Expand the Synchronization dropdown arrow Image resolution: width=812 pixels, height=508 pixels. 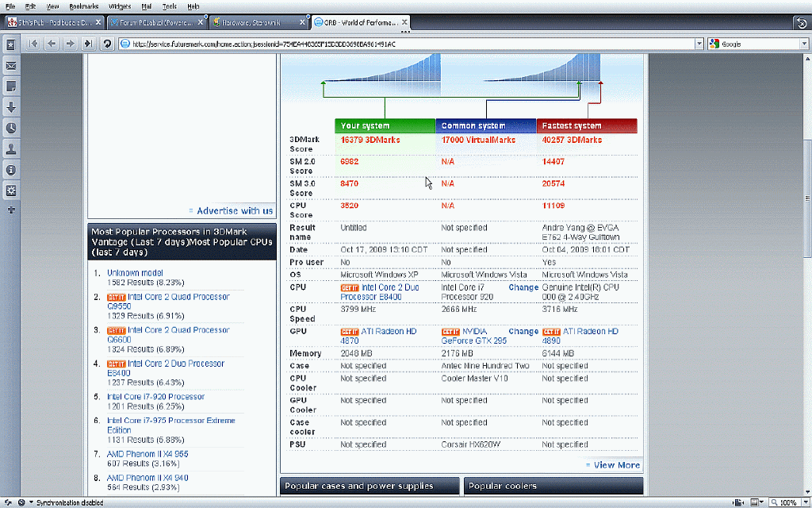31,502
